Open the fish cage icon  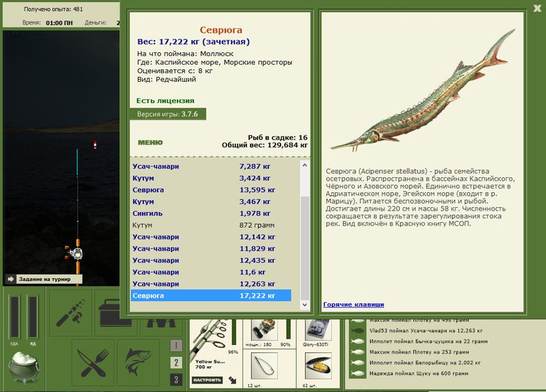(x=139, y=363)
